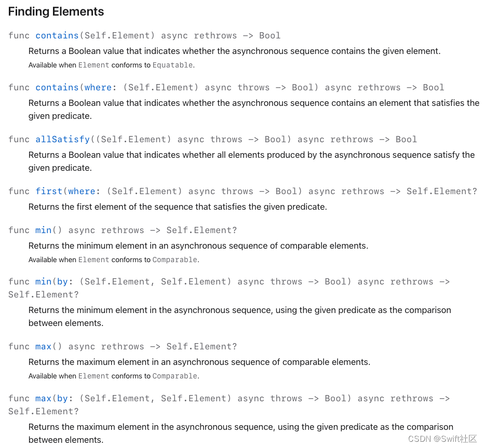
Task: Open the max(by:) function link
Action: 51,399
